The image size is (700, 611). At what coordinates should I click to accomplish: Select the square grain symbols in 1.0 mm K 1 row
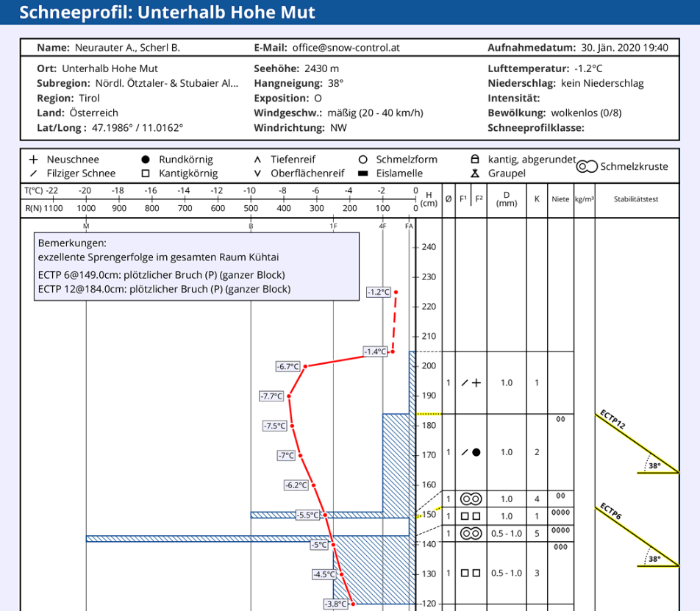point(471,516)
